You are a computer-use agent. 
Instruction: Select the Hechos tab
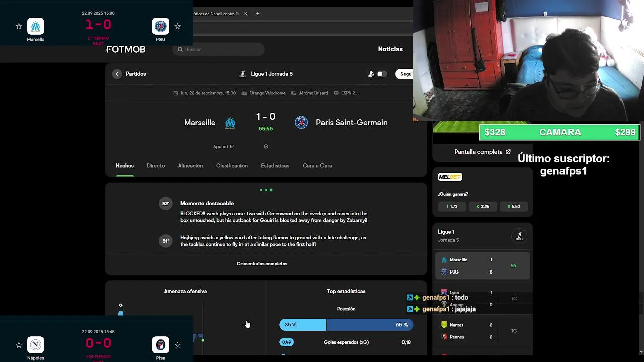pyautogui.click(x=125, y=166)
